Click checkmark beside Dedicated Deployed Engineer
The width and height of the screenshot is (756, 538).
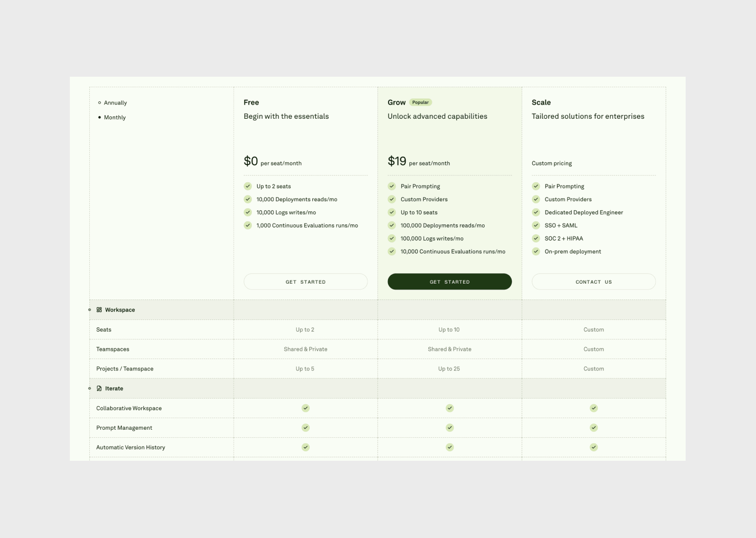[x=536, y=212]
